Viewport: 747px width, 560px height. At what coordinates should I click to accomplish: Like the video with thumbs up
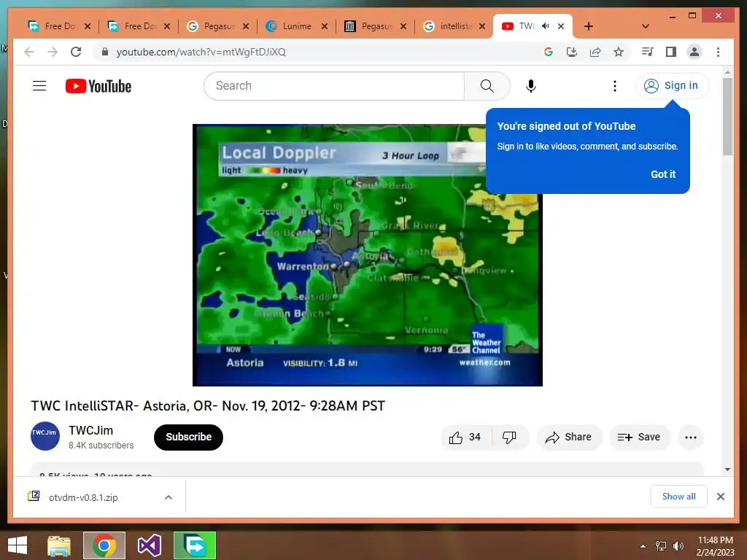coord(465,437)
